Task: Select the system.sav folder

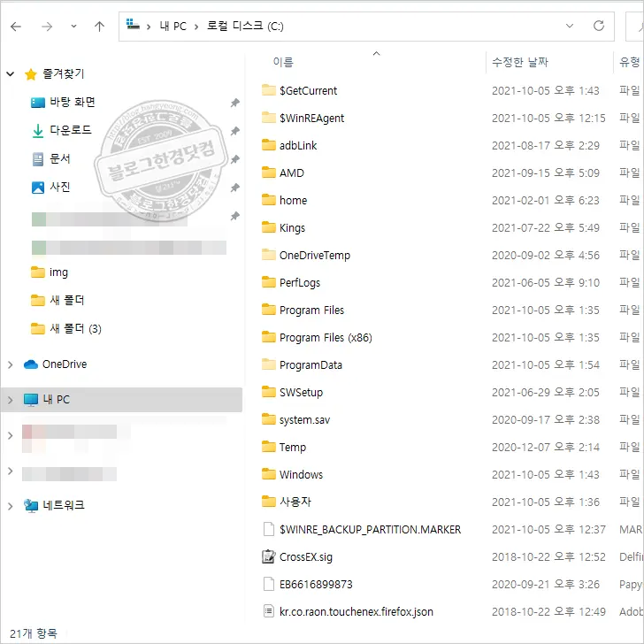Action: click(295, 420)
